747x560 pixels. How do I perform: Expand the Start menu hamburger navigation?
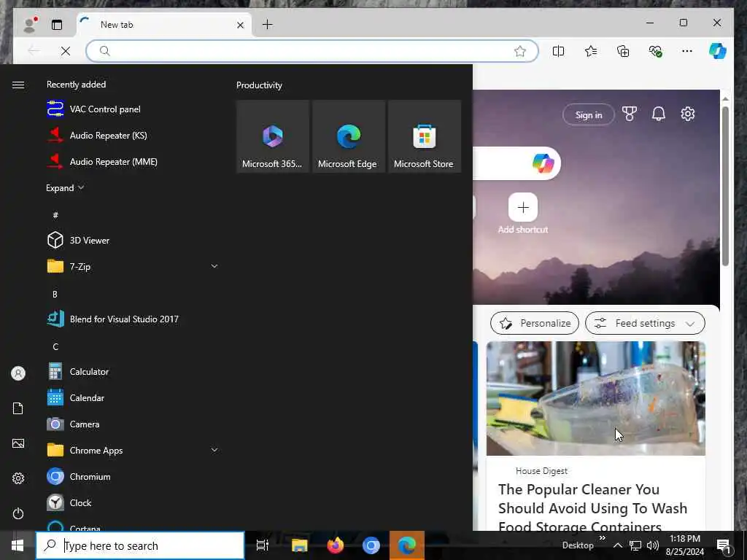(x=18, y=85)
